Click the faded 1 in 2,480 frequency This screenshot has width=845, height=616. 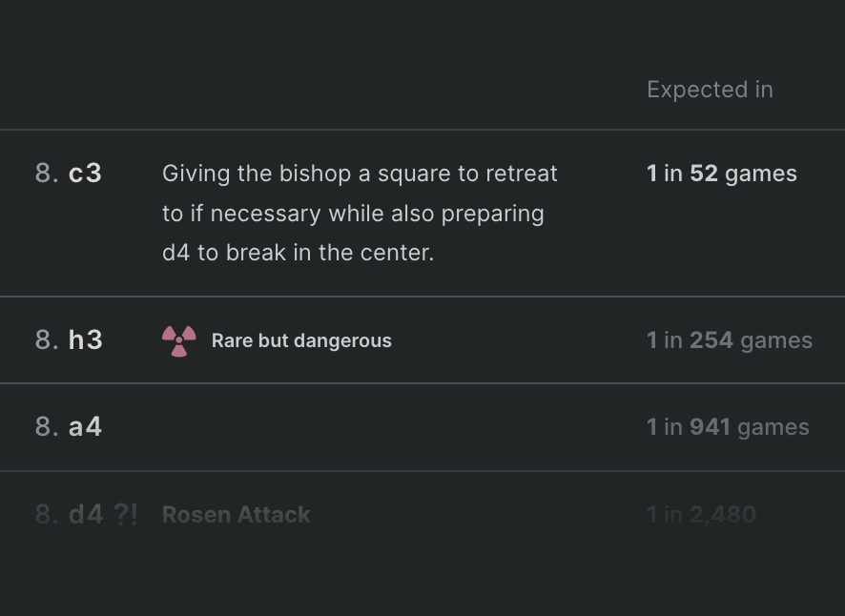(701, 515)
